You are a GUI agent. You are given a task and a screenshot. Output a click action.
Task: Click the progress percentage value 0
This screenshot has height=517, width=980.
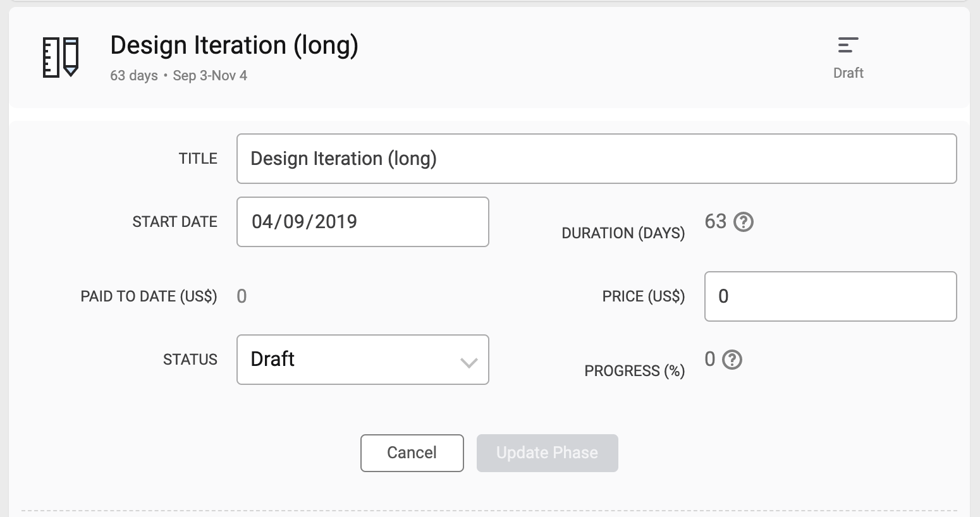click(710, 359)
